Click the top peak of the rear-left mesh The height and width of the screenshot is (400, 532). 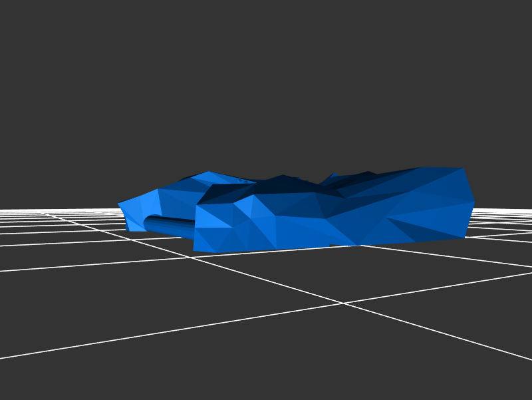pyautogui.click(x=209, y=173)
